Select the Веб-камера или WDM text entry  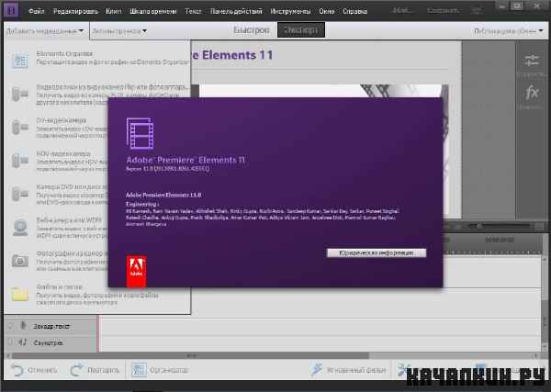(69, 220)
